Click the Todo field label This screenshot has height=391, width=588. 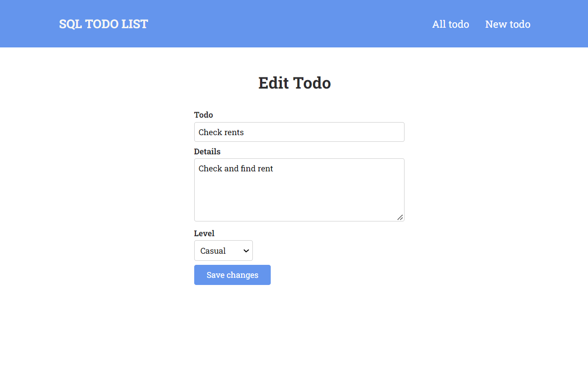(204, 115)
